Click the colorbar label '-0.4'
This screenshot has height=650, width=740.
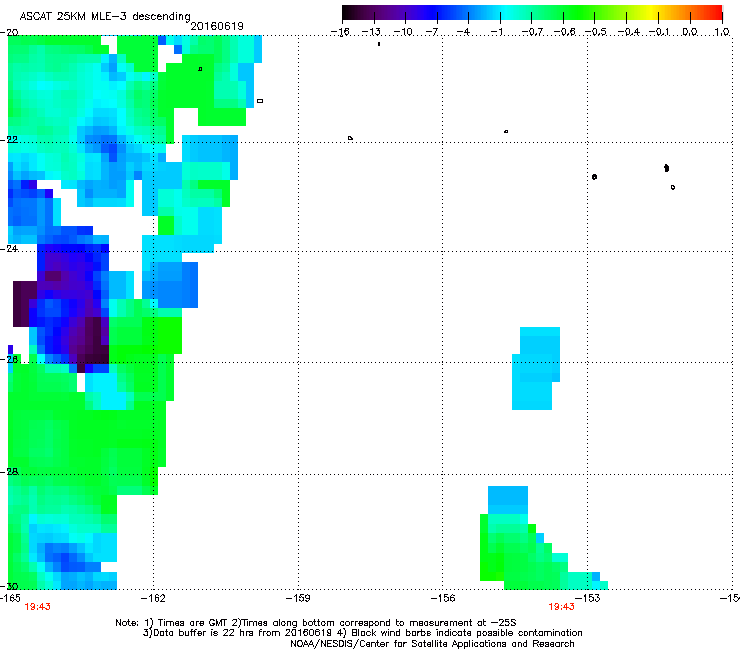629,32
